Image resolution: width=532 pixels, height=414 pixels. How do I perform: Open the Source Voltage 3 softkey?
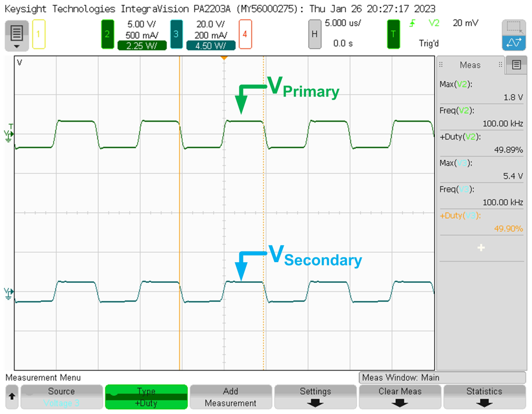61,397
